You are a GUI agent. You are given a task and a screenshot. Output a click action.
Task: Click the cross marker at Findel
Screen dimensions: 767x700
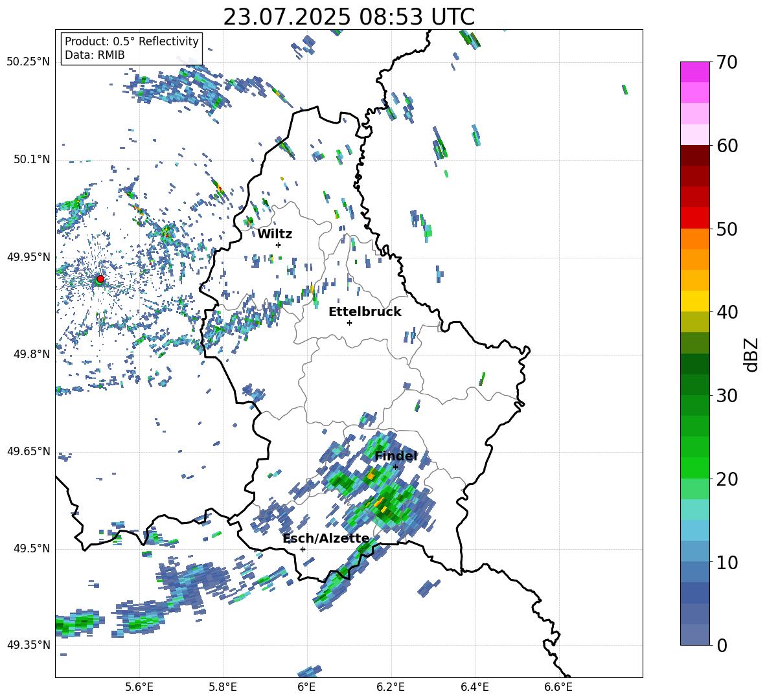click(x=395, y=467)
